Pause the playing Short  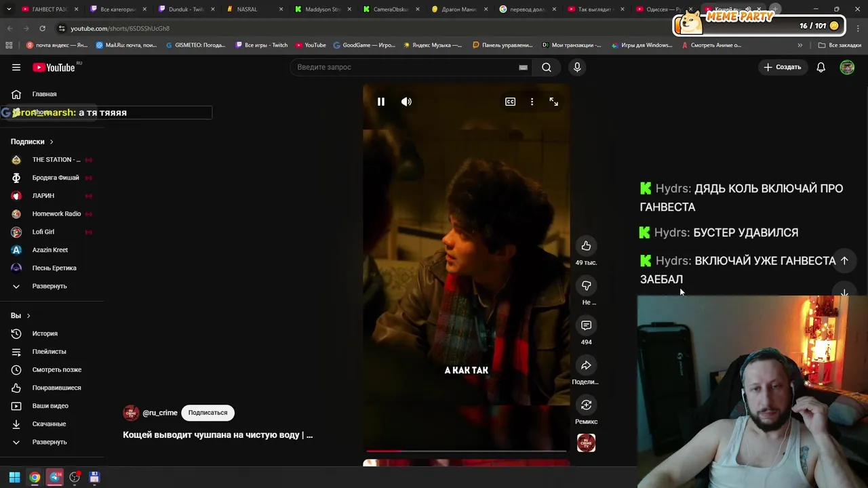coord(381,102)
